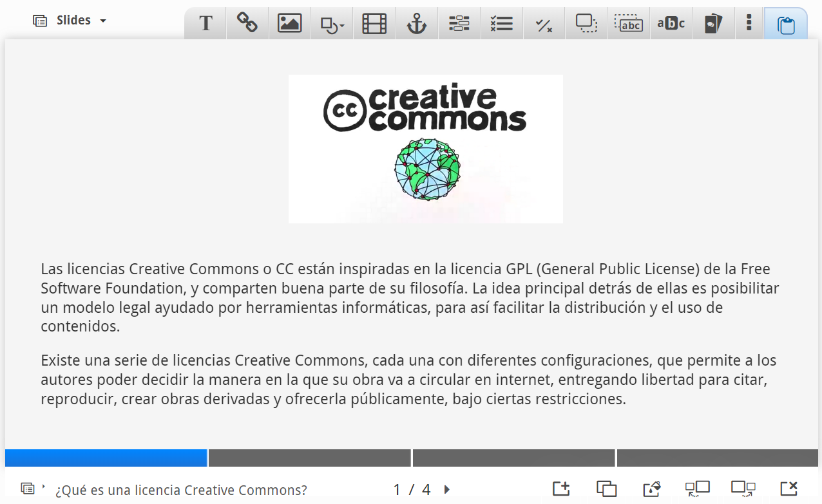Add a Drag and Drop activity
Viewport: 822px width, 504px height.
point(586,24)
